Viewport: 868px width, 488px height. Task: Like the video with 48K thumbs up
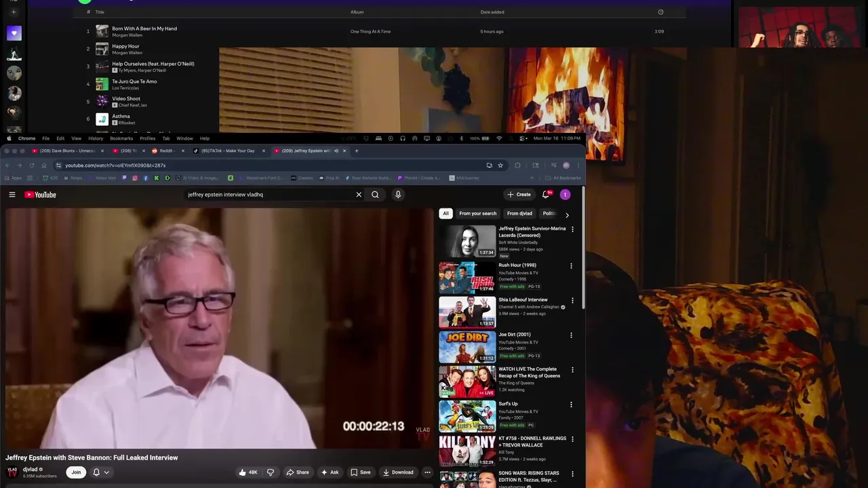[248, 472]
